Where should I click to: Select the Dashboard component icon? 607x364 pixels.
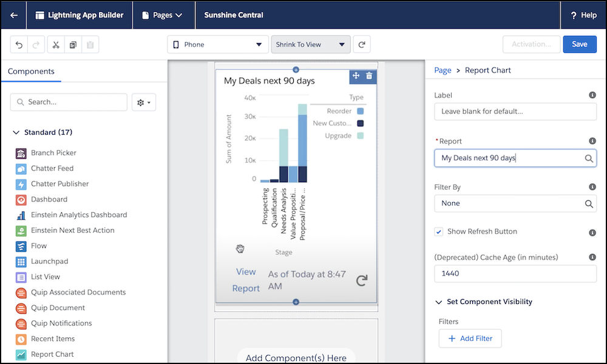(x=21, y=199)
